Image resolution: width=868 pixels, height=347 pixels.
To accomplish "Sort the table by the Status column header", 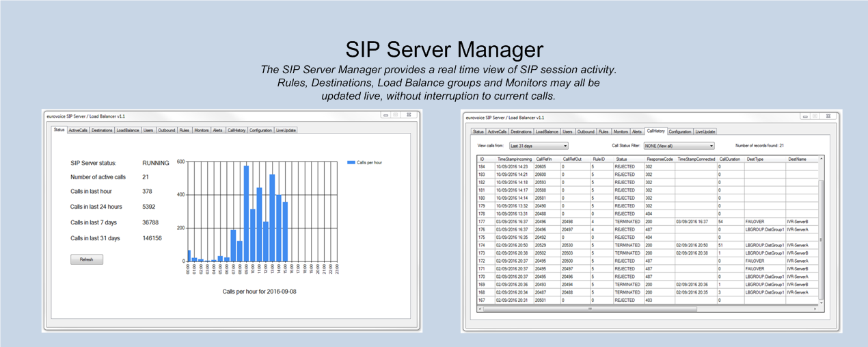I will point(621,159).
